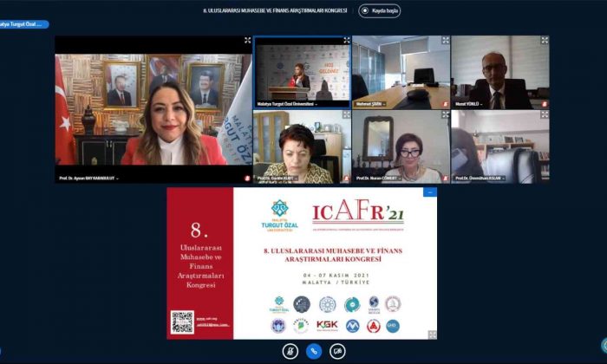Toggle webcam sharing button

(337, 350)
